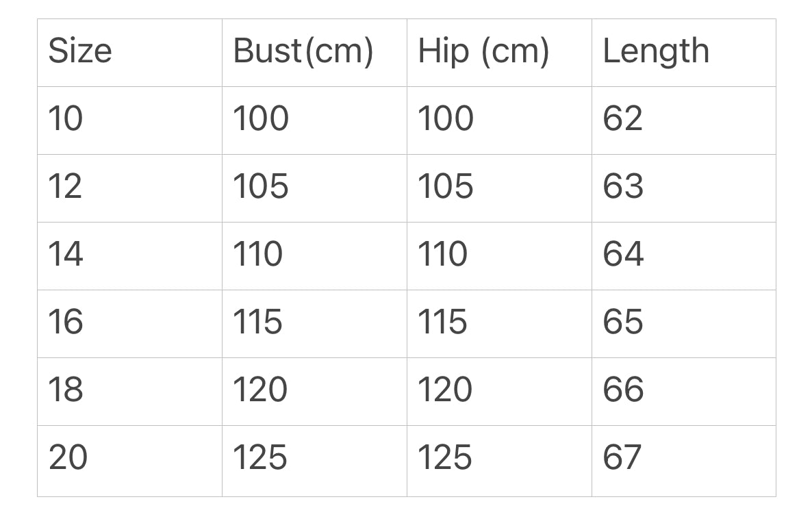Select hip value 125 cell
Screen dimensions: 799x532
point(499,461)
